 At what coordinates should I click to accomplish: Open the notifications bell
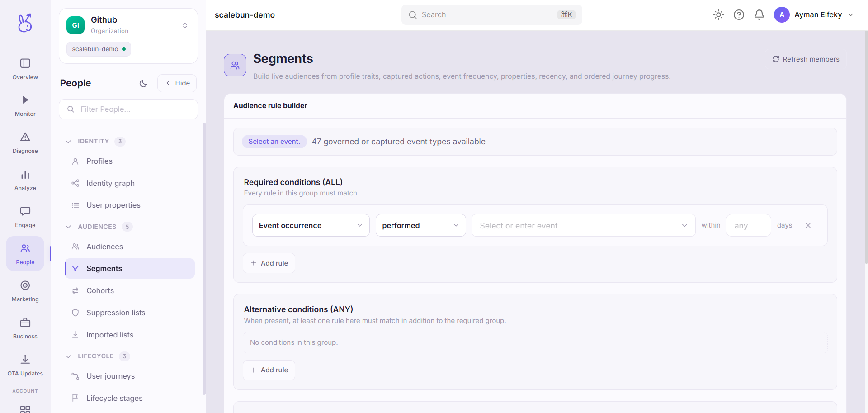[759, 15]
